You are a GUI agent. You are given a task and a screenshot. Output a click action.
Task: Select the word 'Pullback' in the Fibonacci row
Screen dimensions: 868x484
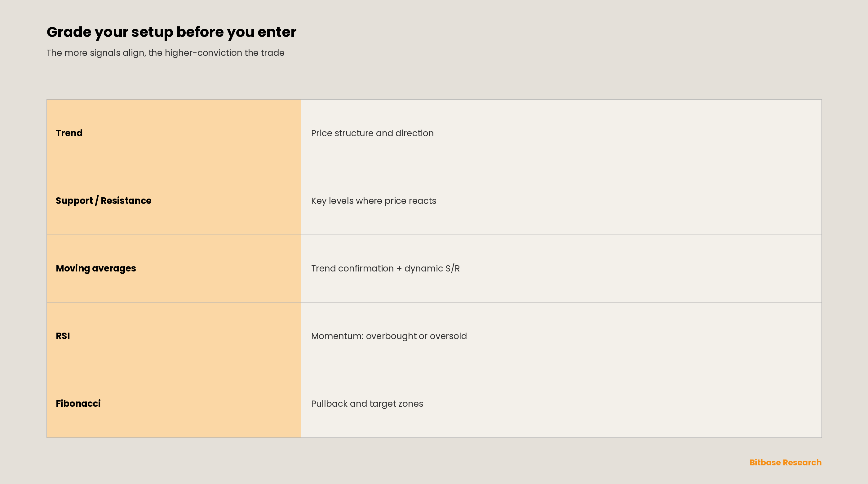click(329, 404)
